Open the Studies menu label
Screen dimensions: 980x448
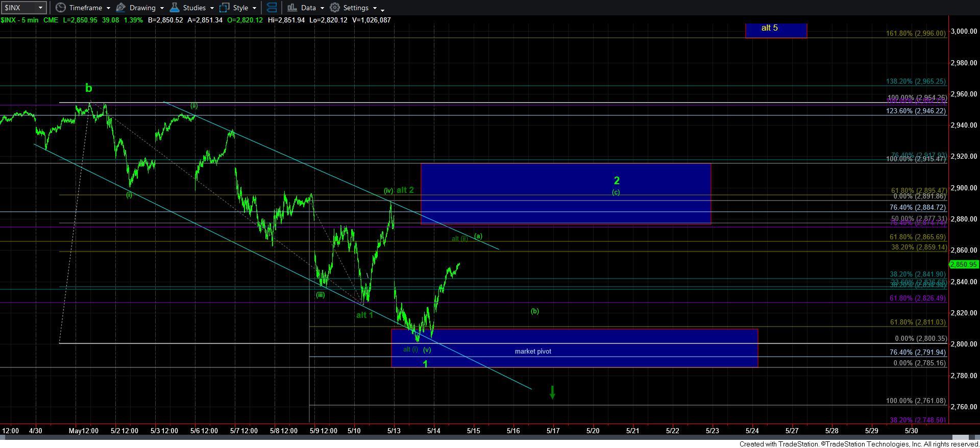click(194, 8)
